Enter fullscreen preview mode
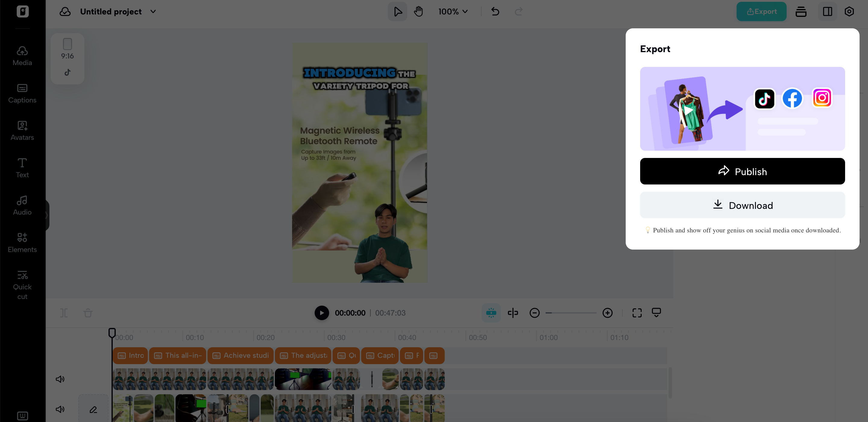Screen dimensions: 868x422 click(637, 313)
